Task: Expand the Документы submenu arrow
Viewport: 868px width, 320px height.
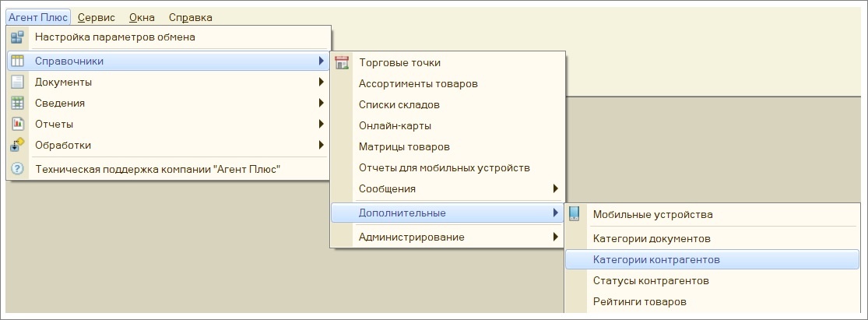Action: pos(321,82)
